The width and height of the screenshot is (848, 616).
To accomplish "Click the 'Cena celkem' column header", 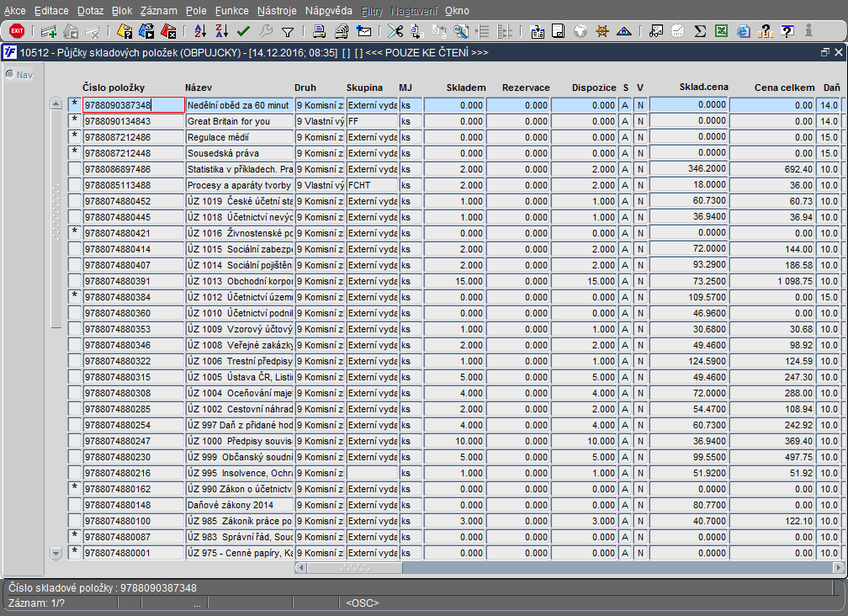I will click(x=784, y=88).
